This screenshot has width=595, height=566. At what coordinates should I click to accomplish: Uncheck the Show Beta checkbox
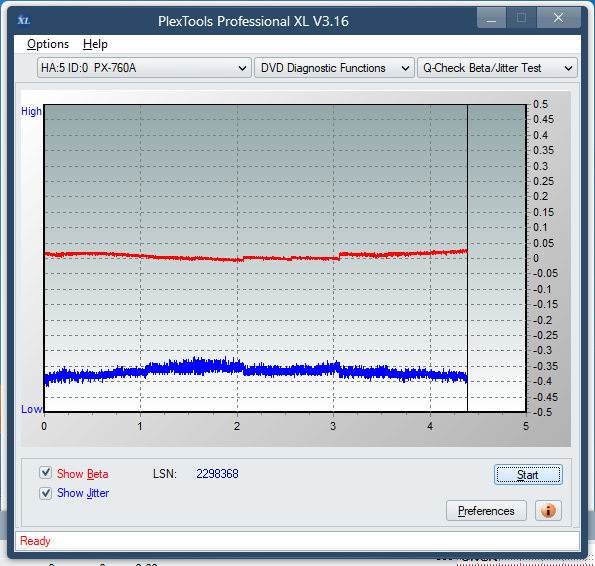pyautogui.click(x=46, y=473)
